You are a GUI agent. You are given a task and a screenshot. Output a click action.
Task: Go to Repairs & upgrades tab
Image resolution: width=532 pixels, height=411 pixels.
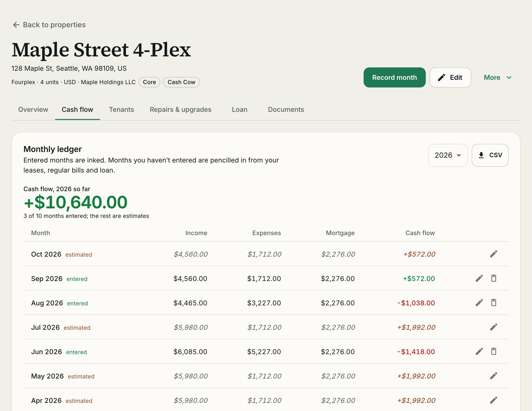coord(181,109)
